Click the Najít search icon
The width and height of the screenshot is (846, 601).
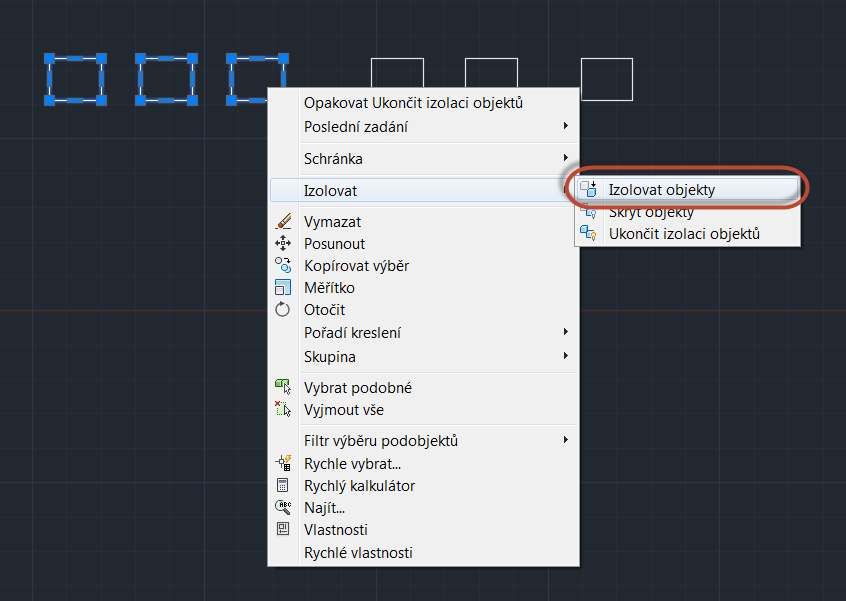(x=283, y=508)
